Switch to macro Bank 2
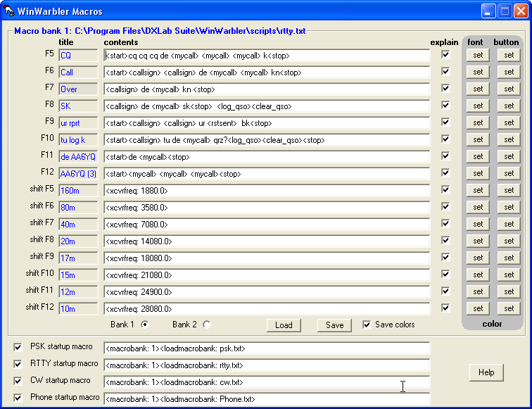 [x=207, y=325]
